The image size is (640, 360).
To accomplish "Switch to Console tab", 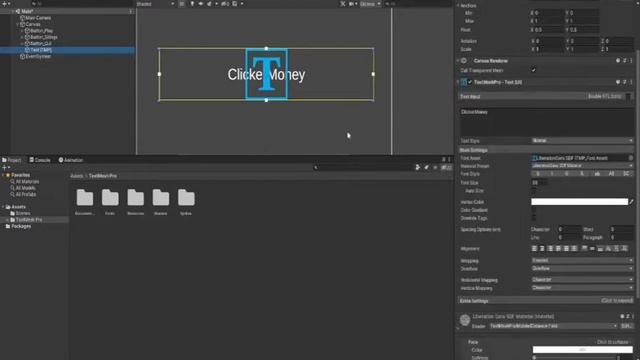I will click(x=40, y=160).
